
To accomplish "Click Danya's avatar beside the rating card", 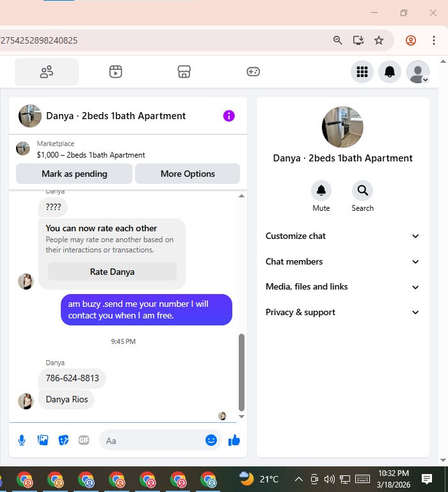I will click(x=26, y=281).
